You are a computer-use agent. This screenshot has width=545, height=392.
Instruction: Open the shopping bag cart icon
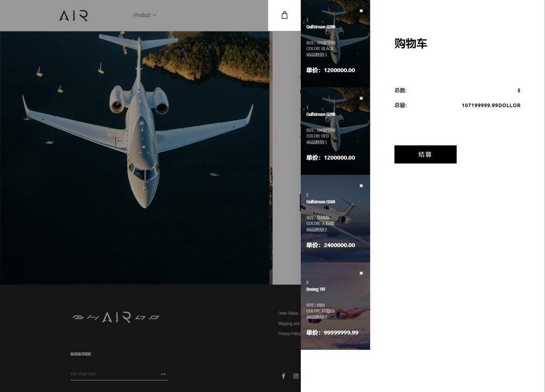point(284,15)
